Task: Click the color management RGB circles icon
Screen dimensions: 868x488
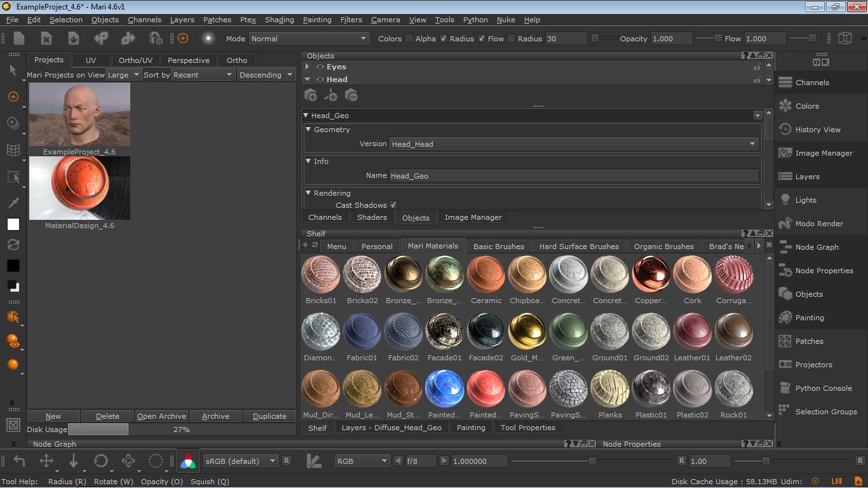Action: [x=188, y=461]
